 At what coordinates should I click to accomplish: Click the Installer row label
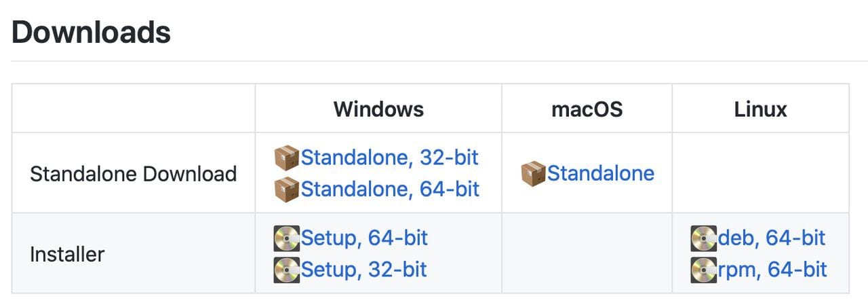point(67,255)
